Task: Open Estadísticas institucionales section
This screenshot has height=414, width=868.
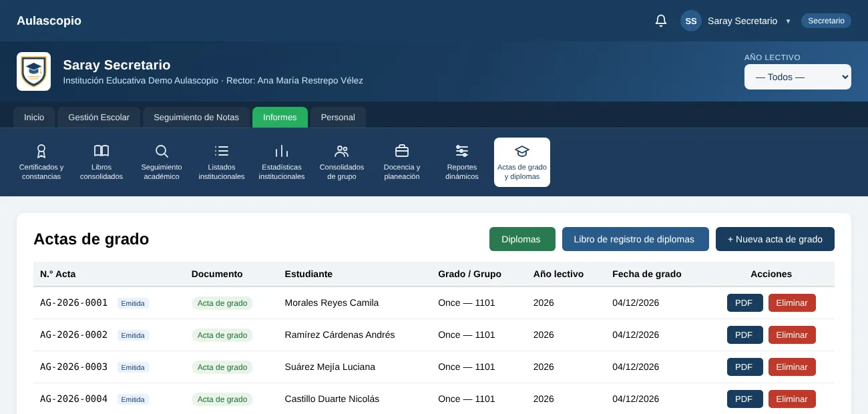Action: 282,162
